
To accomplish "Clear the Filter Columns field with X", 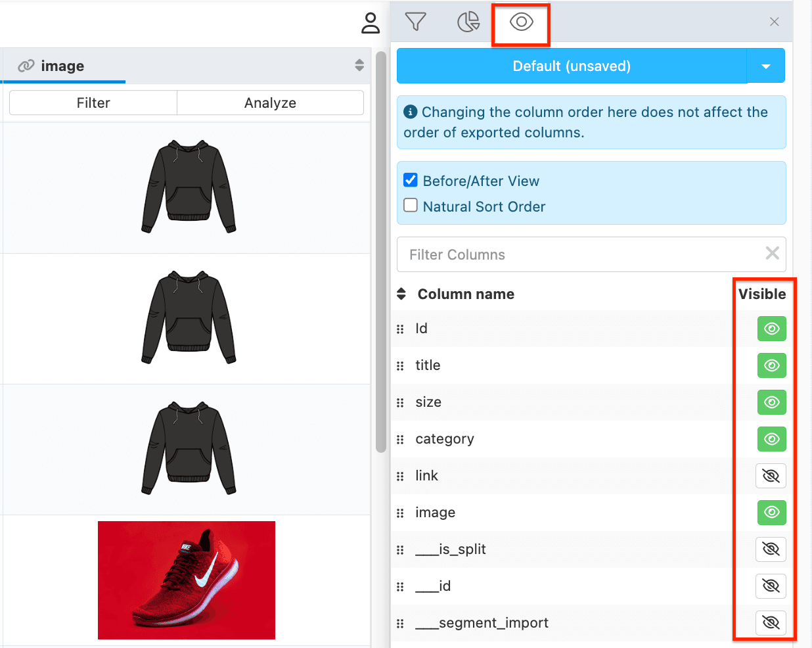I will (772, 254).
